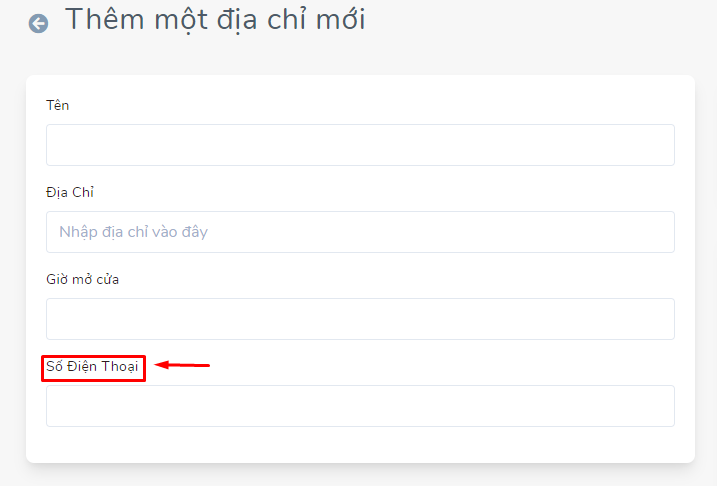Focus the Tên input field

pos(360,145)
